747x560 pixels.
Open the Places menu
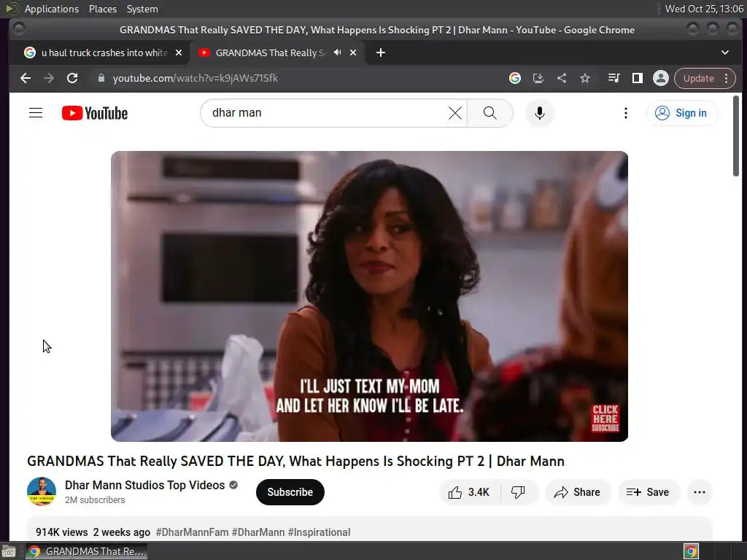click(102, 9)
